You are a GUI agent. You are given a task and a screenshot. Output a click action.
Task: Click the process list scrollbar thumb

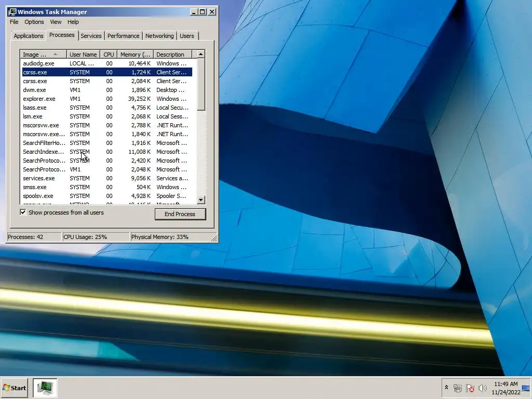click(x=201, y=85)
